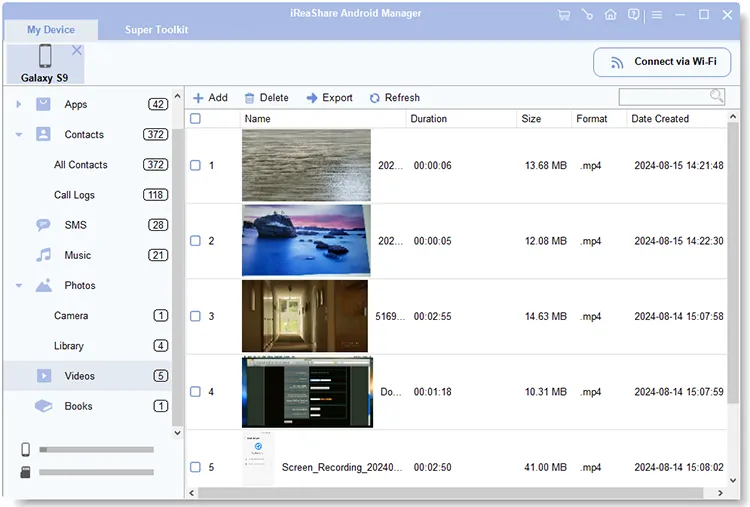Click the 41.00 MB size cell
Screen dimensions: 750x507
pos(545,467)
